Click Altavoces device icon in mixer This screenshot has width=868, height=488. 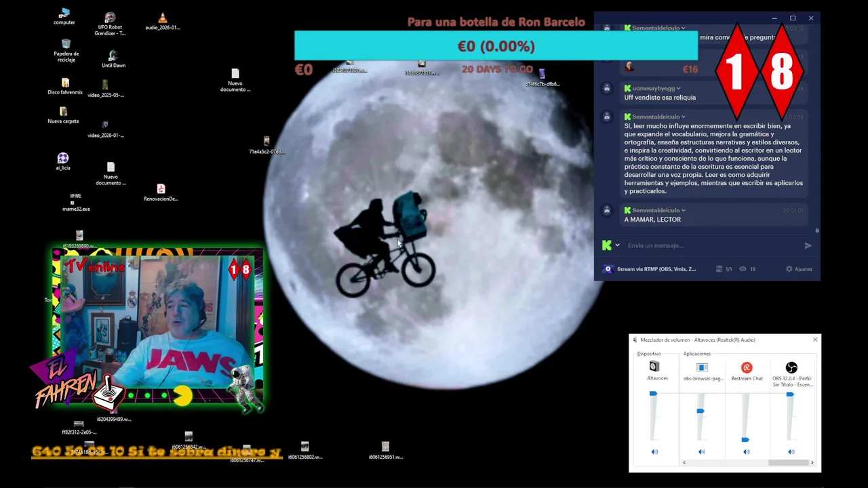pyautogui.click(x=654, y=367)
